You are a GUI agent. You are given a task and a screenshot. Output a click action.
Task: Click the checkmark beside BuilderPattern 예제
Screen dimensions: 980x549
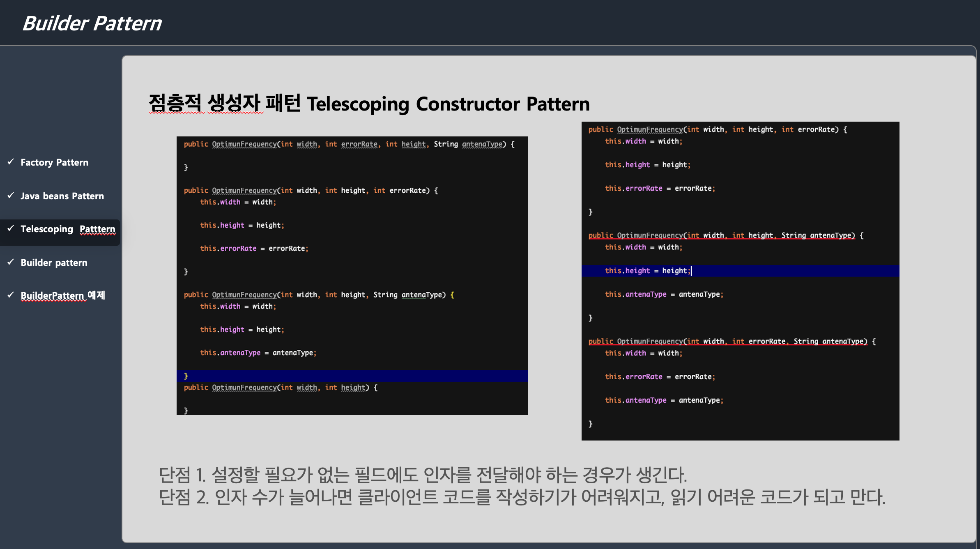pyautogui.click(x=11, y=295)
